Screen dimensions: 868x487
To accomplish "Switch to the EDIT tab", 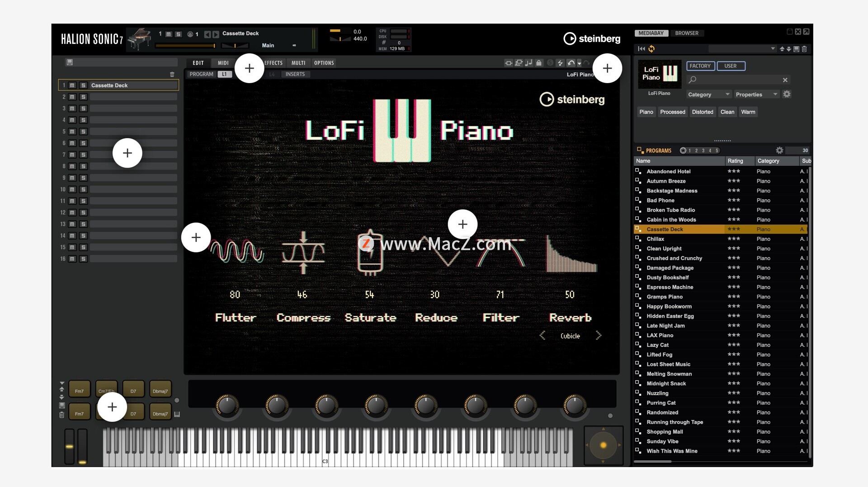I will click(198, 63).
